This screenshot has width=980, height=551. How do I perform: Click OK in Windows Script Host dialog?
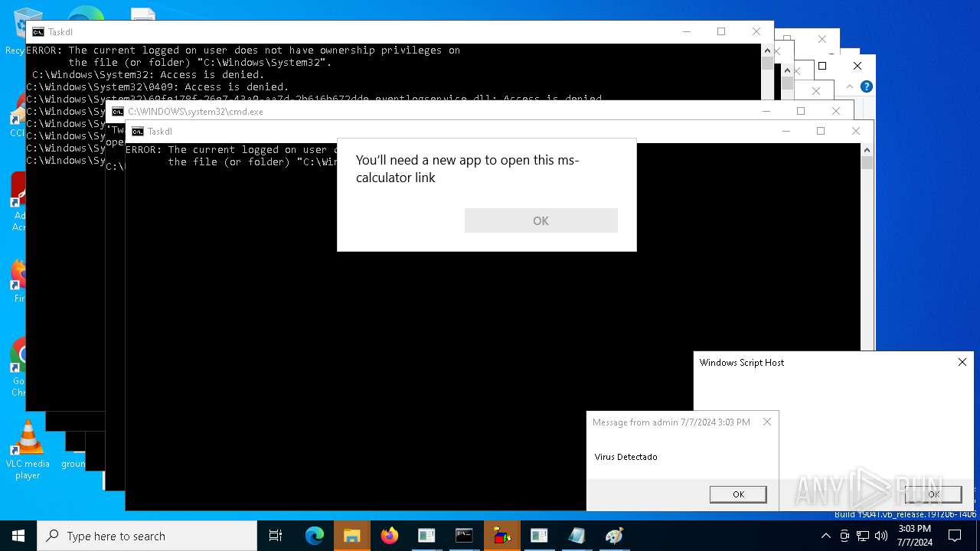(x=933, y=494)
